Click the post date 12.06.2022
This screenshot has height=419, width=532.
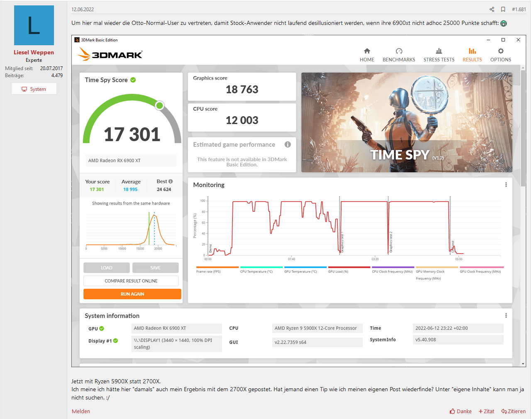click(83, 9)
